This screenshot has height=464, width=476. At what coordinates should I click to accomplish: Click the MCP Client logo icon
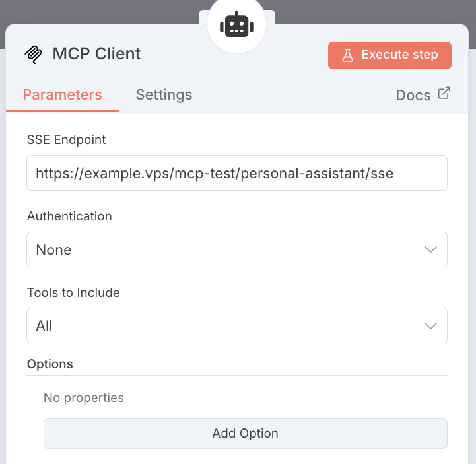(33, 54)
